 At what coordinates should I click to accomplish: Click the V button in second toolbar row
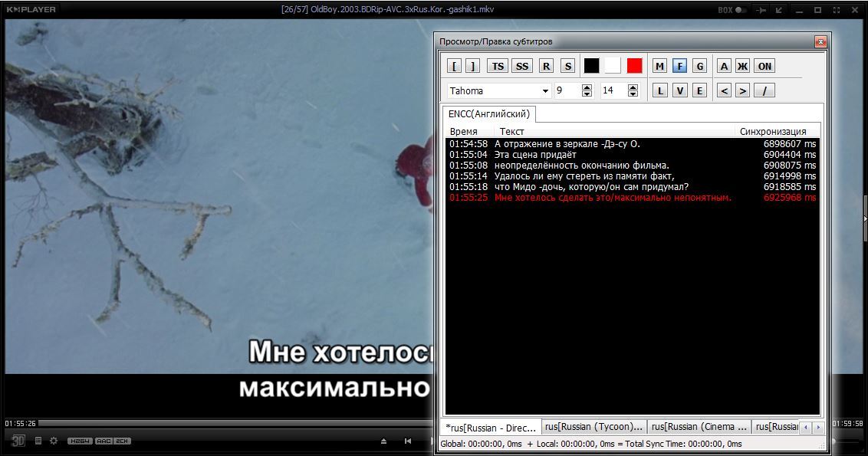(x=680, y=90)
